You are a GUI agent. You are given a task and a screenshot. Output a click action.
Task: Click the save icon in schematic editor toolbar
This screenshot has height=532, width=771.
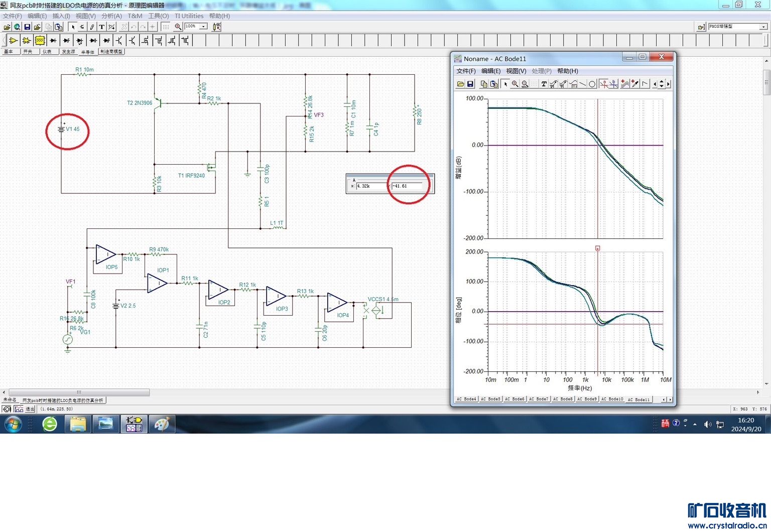(x=27, y=27)
